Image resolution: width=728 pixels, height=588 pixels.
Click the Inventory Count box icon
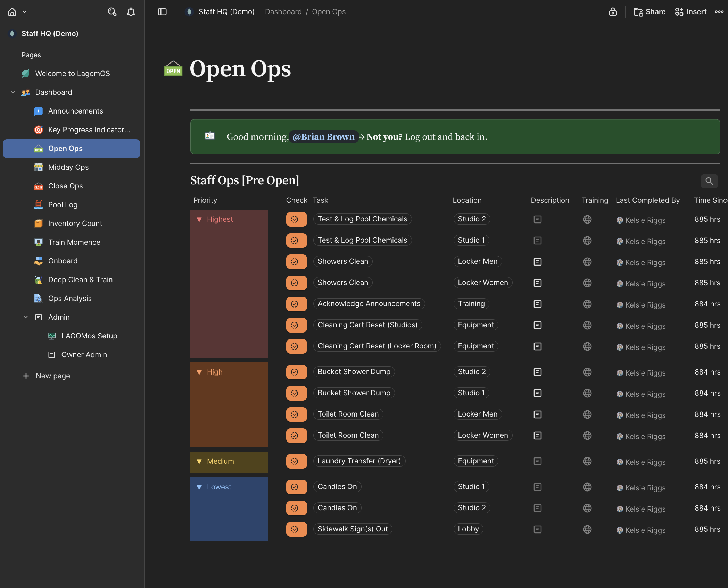click(39, 224)
